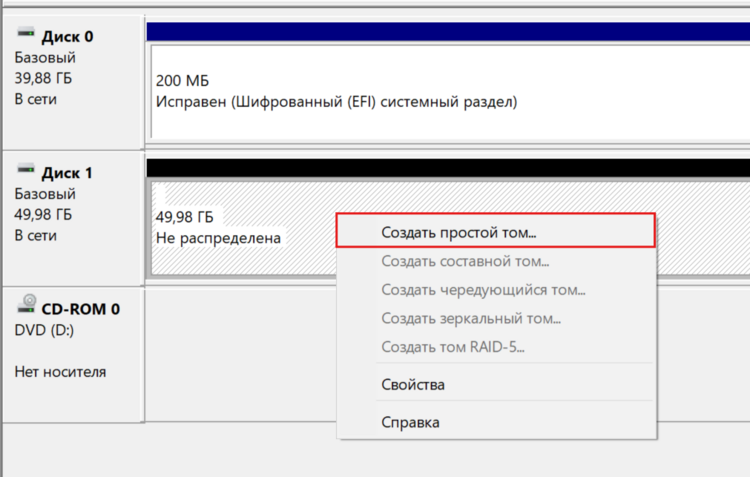Select the 'Диск 0' label
This screenshot has width=750, height=477.
[68, 37]
